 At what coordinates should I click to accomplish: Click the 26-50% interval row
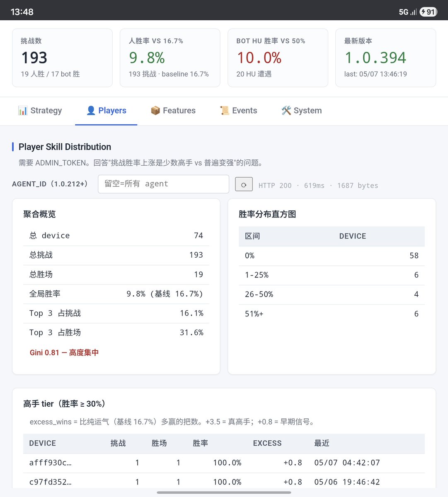[x=332, y=294]
